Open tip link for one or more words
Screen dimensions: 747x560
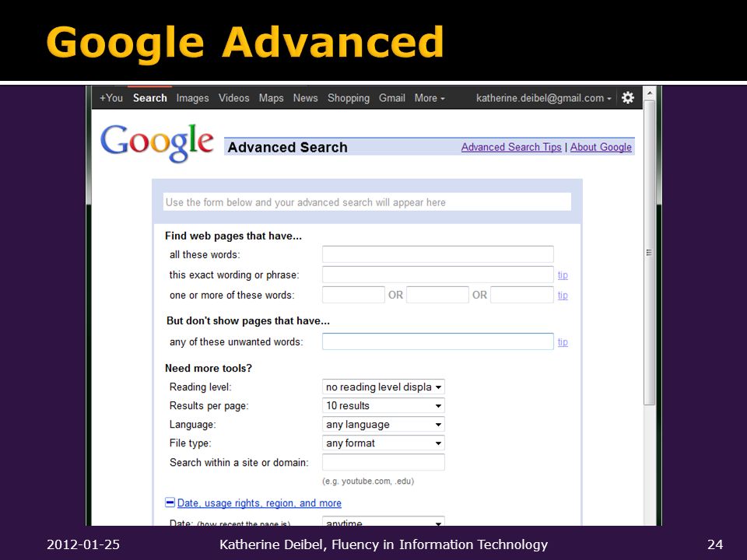coord(563,296)
